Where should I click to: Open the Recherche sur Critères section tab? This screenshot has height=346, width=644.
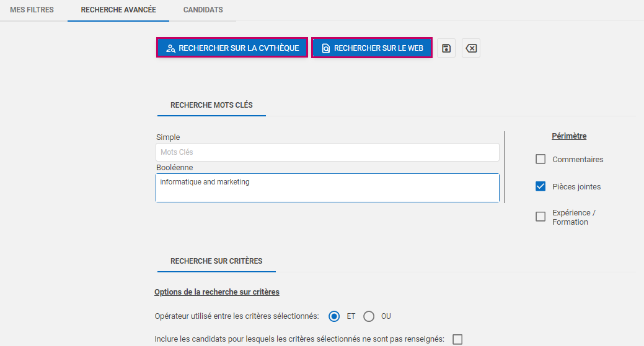point(216,261)
